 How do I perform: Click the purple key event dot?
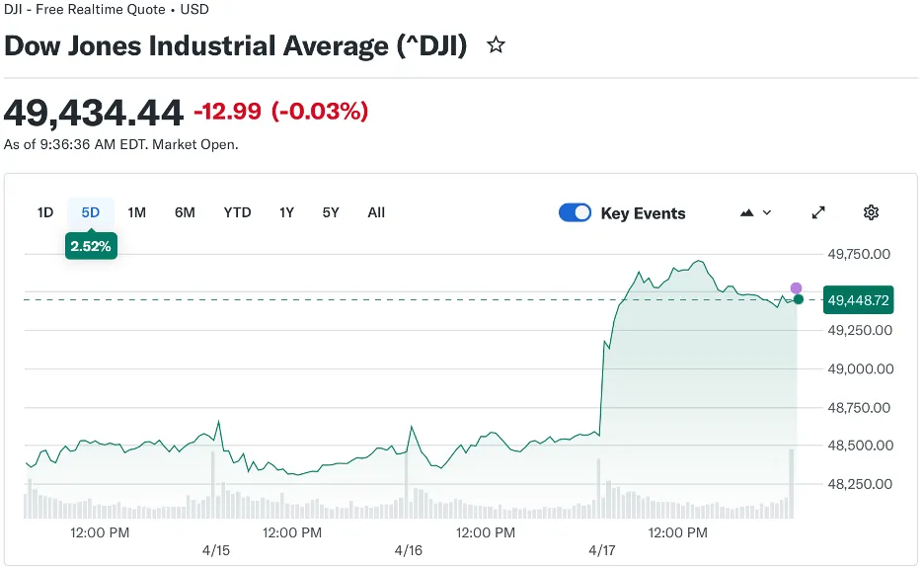pyautogui.click(x=797, y=287)
